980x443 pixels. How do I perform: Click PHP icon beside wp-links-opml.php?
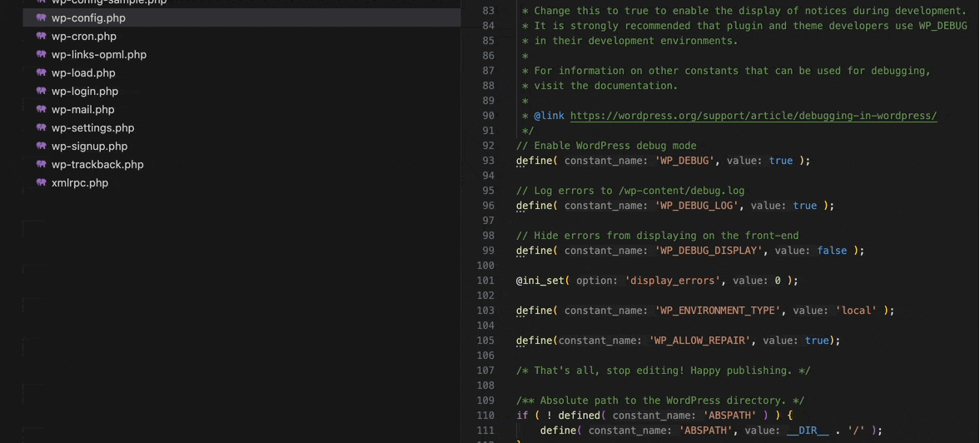[x=42, y=54]
